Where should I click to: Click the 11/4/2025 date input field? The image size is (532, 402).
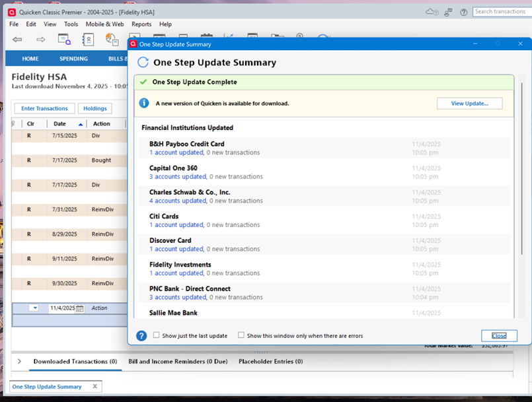62,308
